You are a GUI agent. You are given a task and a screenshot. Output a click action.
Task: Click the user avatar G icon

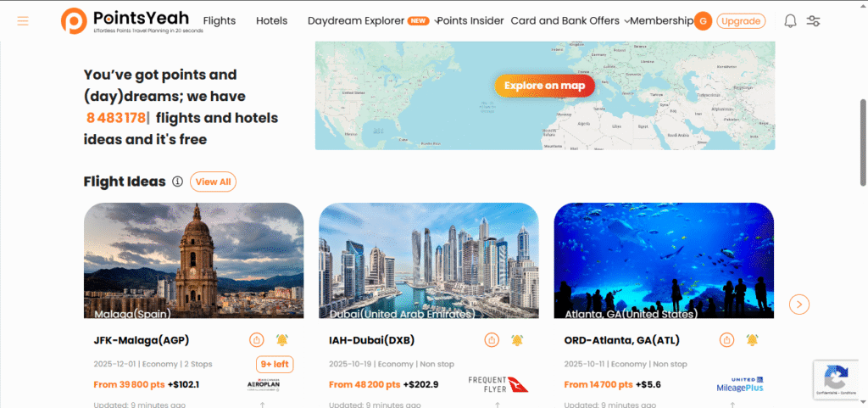[x=703, y=21]
